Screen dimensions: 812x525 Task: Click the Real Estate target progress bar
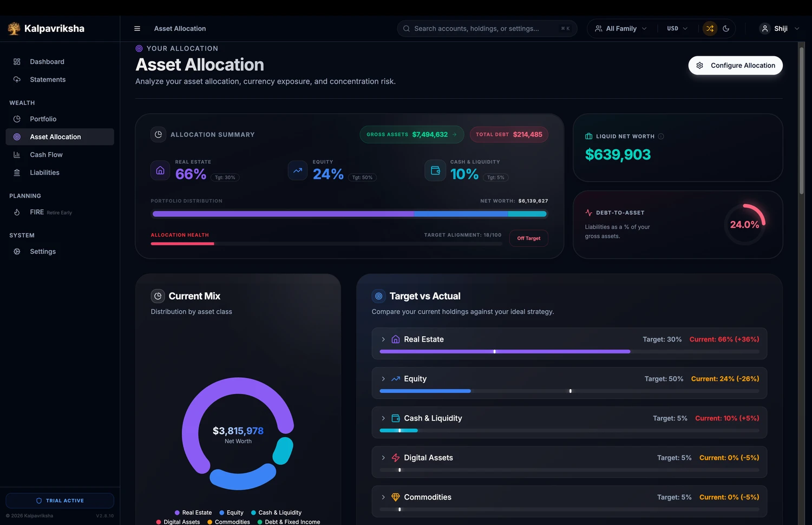[x=569, y=352]
